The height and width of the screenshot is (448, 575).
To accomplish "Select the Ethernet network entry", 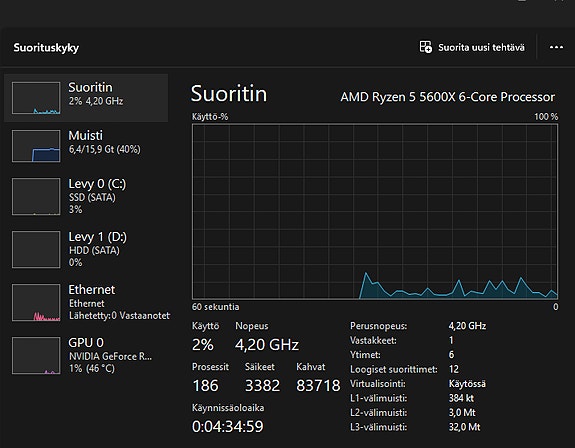I will [x=86, y=302].
